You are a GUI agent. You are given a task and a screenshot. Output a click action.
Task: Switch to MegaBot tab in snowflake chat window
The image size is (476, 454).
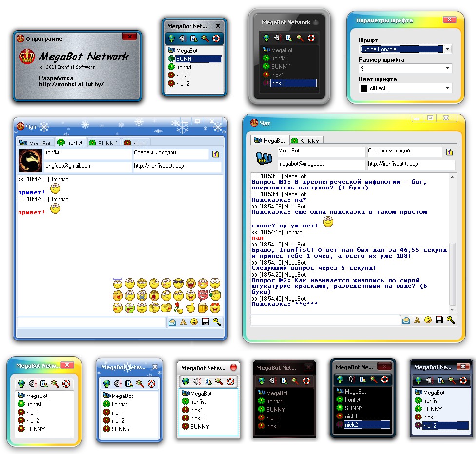[35, 143]
